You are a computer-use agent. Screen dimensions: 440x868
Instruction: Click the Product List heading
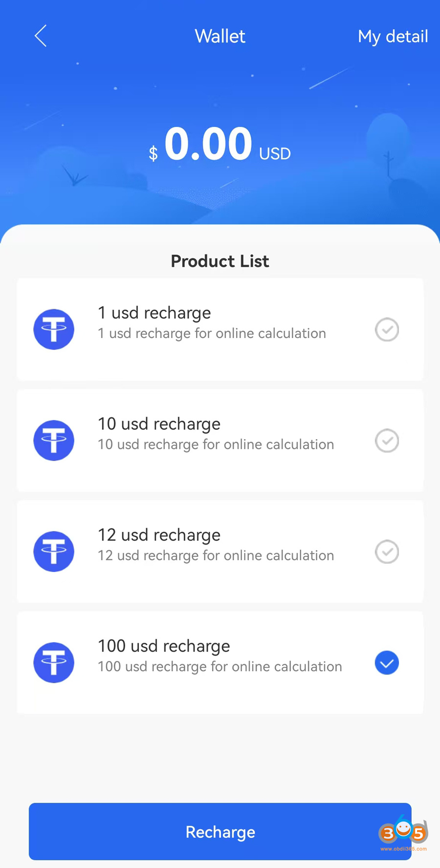[220, 261]
